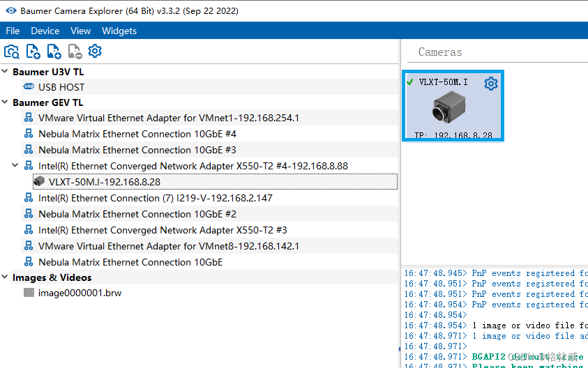The width and height of the screenshot is (588, 368).
Task: Click network icon of Nebula Matrix 10GbE
Action: (x=29, y=261)
